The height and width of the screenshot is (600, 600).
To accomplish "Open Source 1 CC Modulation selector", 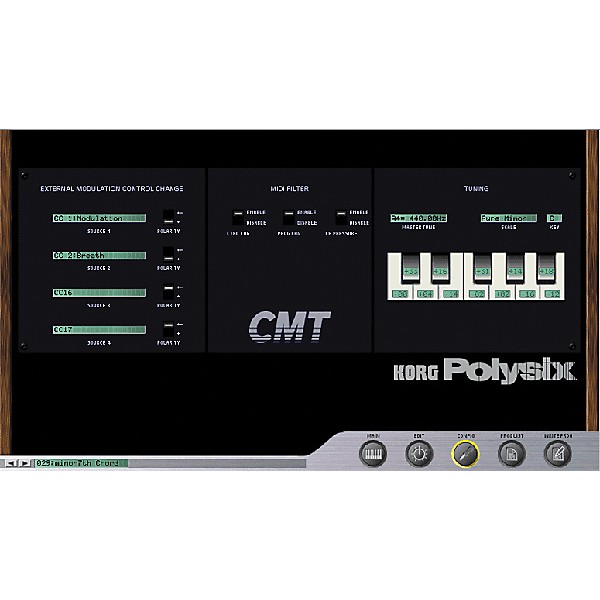I will (x=99, y=218).
